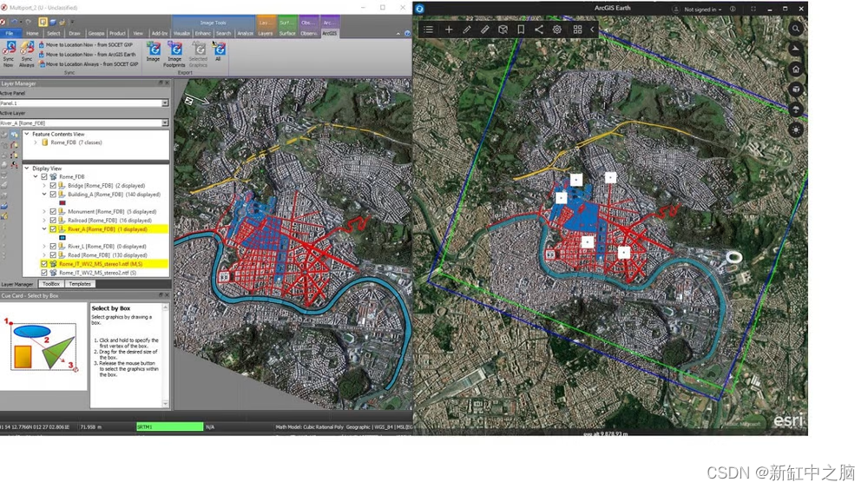The height and width of the screenshot is (489, 868).
Task: Open ArcGIS Earth search magnifier
Action: point(796,29)
